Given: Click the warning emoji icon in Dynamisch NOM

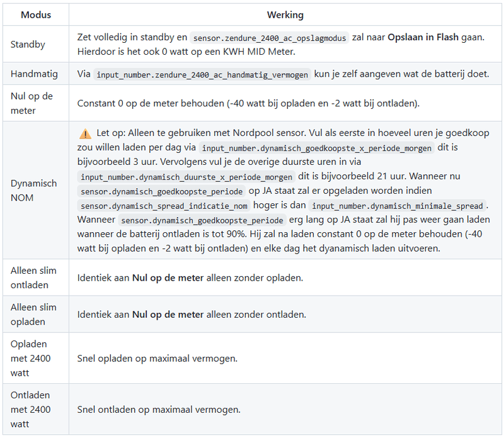Looking at the screenshot, I should click(x=84, y=134).
